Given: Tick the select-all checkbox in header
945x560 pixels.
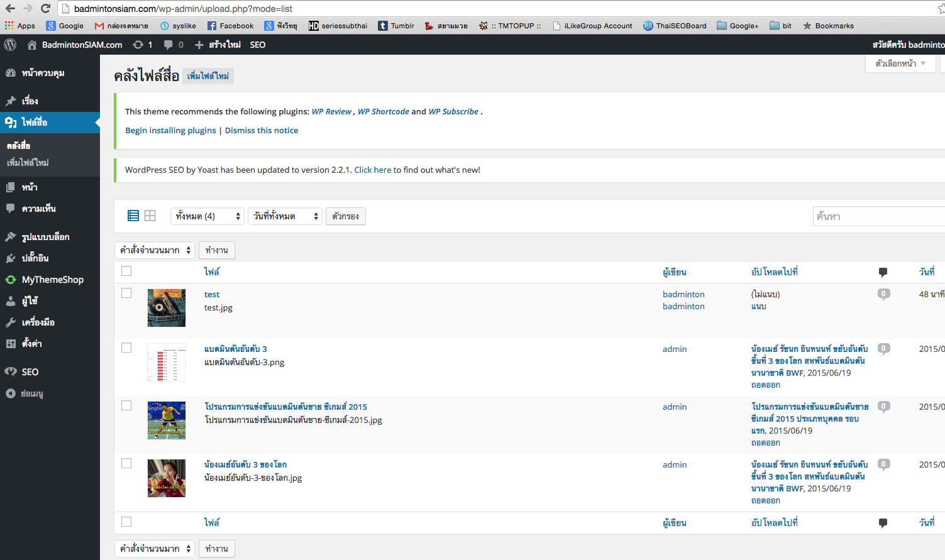Looking at the screenshot, I should [126, 271].
